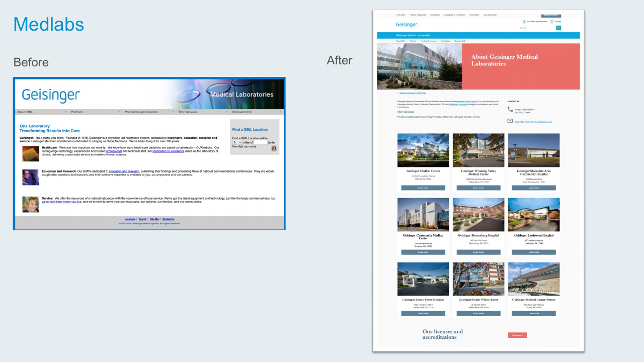Click the Find a GML Location heading

(250, 130)
